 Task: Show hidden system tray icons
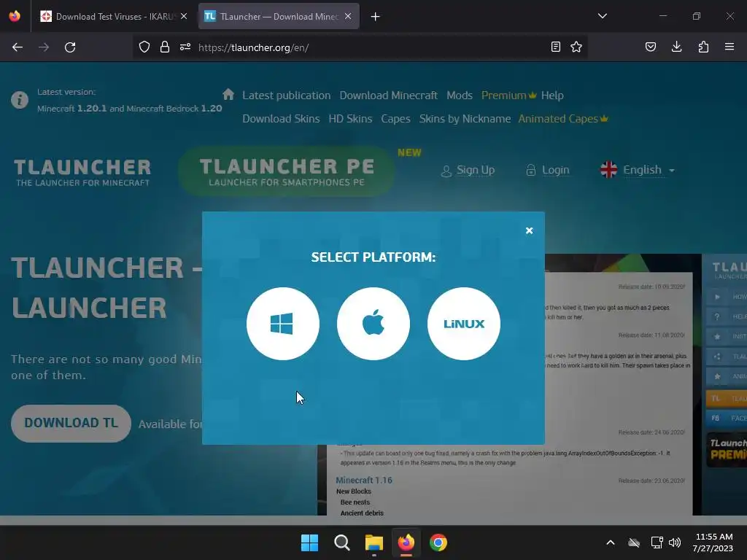[611, 542]
